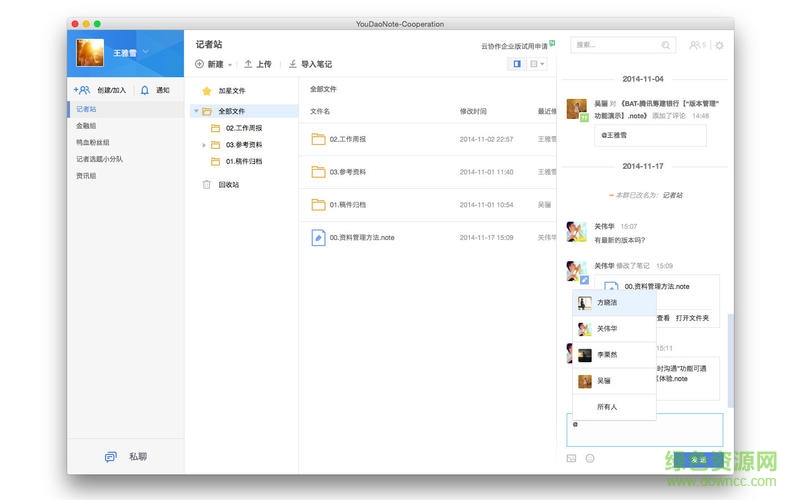Click the 私聊 private chat icon

111,456
